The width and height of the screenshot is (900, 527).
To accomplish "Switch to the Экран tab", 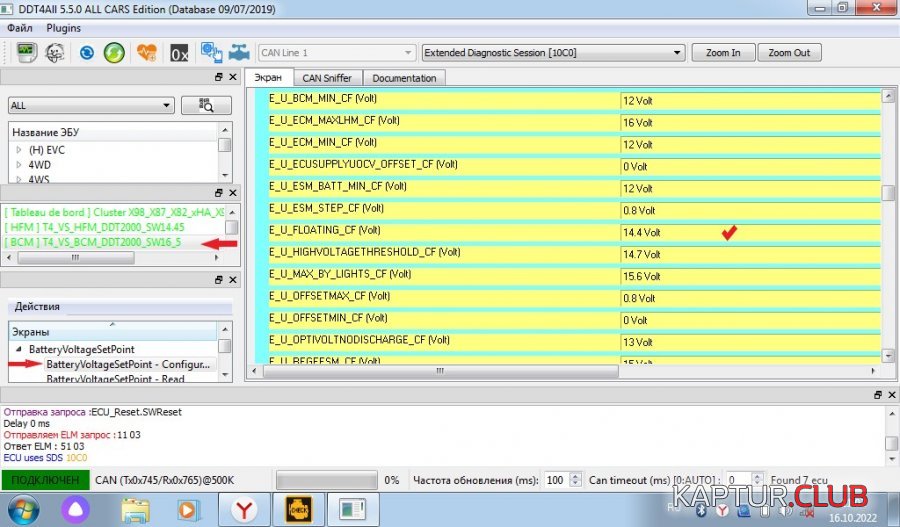I will click(269, 78).
